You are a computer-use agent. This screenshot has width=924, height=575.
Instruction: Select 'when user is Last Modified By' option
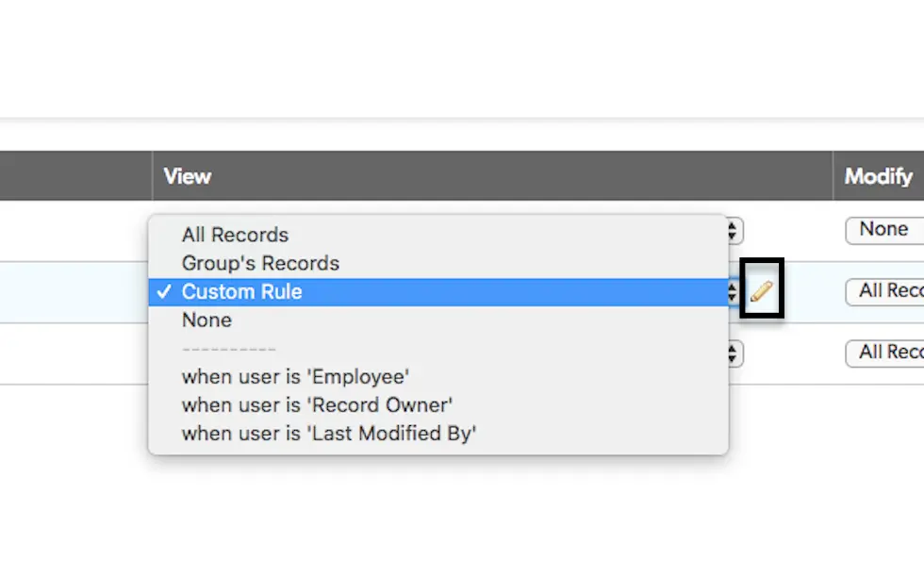tap(328, 433)
